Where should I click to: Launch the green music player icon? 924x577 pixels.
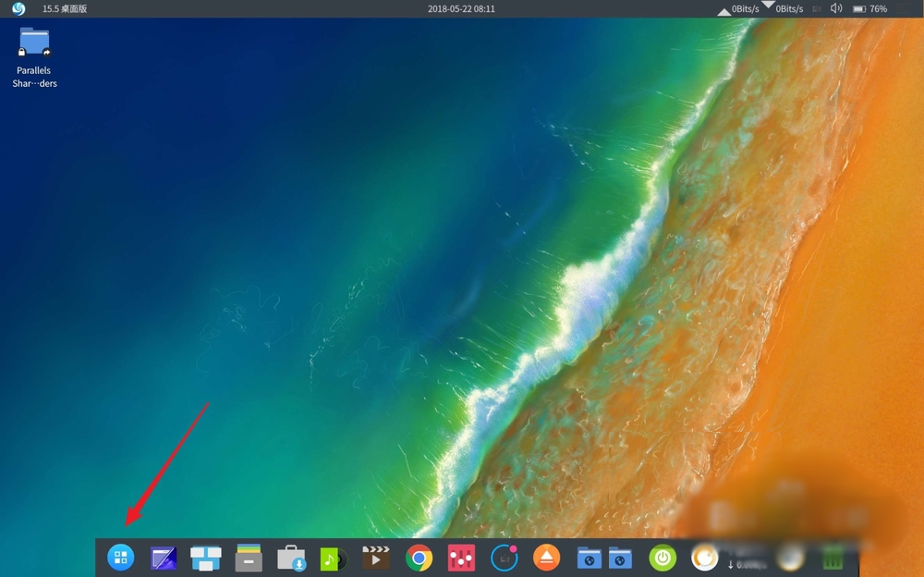333,558
